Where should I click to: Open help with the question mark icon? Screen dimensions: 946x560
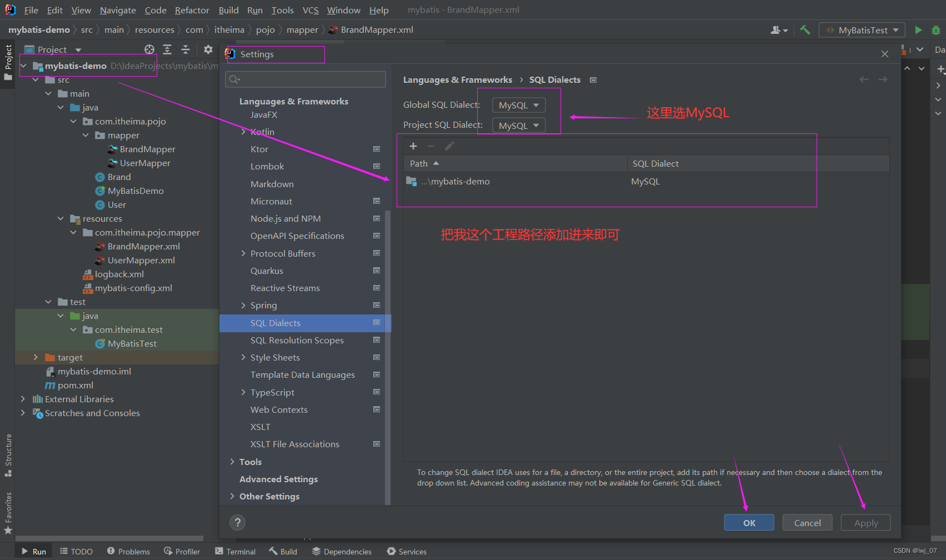click(x=237, y=522)
